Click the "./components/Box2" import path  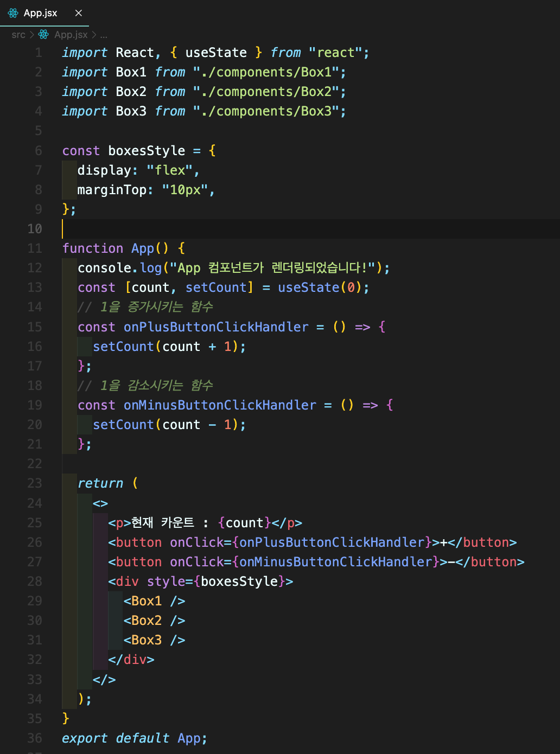coord(266,92)
